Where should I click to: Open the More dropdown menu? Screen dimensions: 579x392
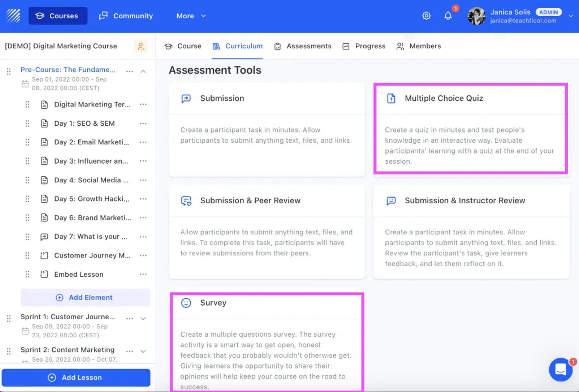coord(191,16)
